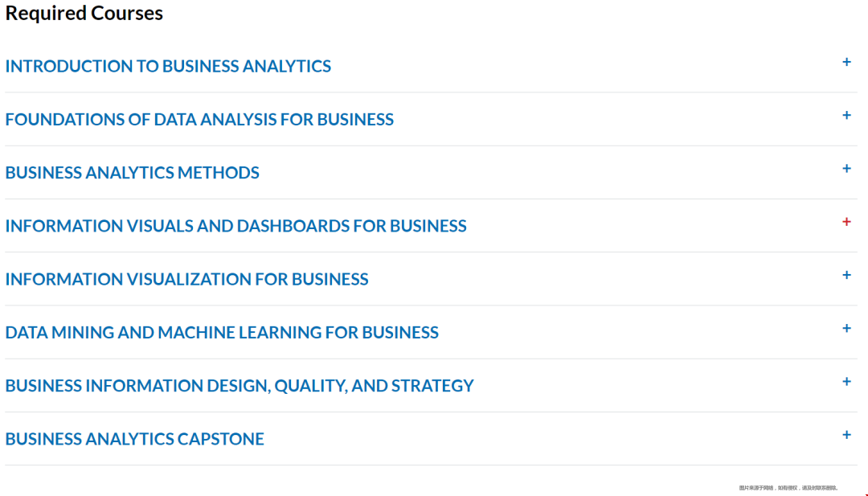Screen dimensions: 868x496
Task: Click plus icon beside Foundations of Data Analysis
Action: 846,115
